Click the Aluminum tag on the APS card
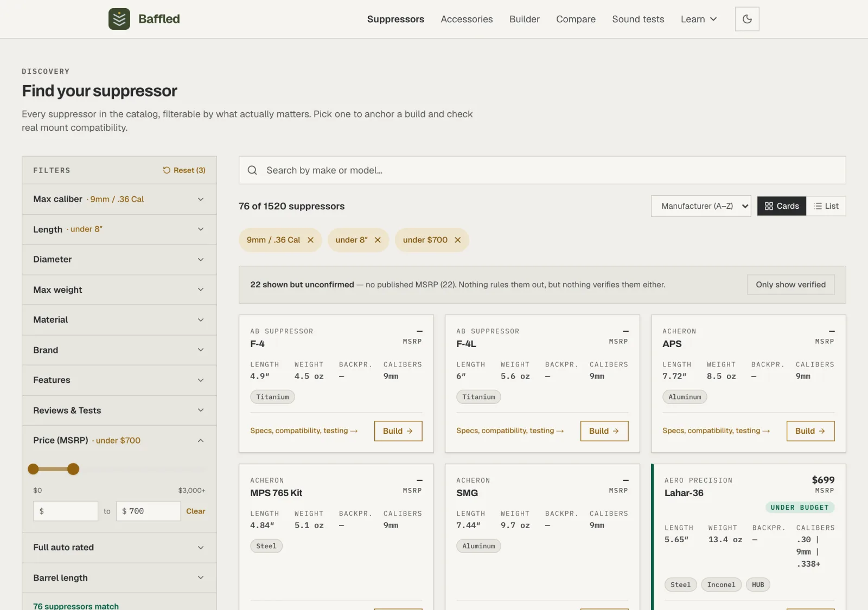This screenshot has height=610, width=868. click(685, 397)
